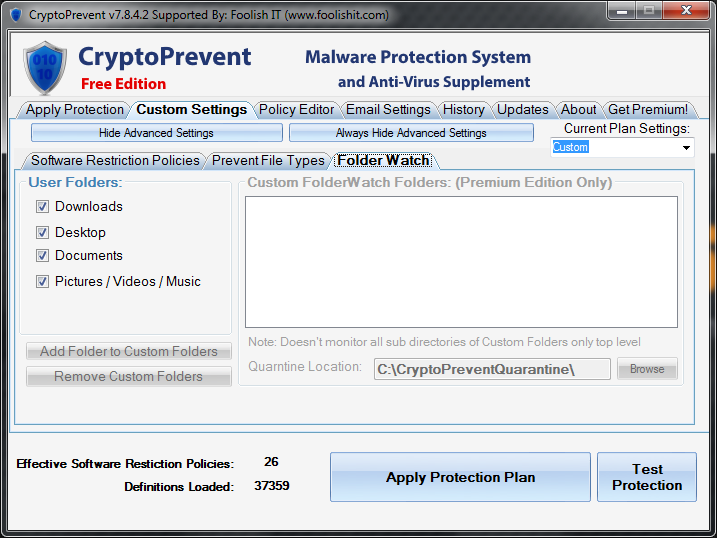717x538 pixels.
Task: Minimize the CryptoPrevent window
Action: point(621,11)
